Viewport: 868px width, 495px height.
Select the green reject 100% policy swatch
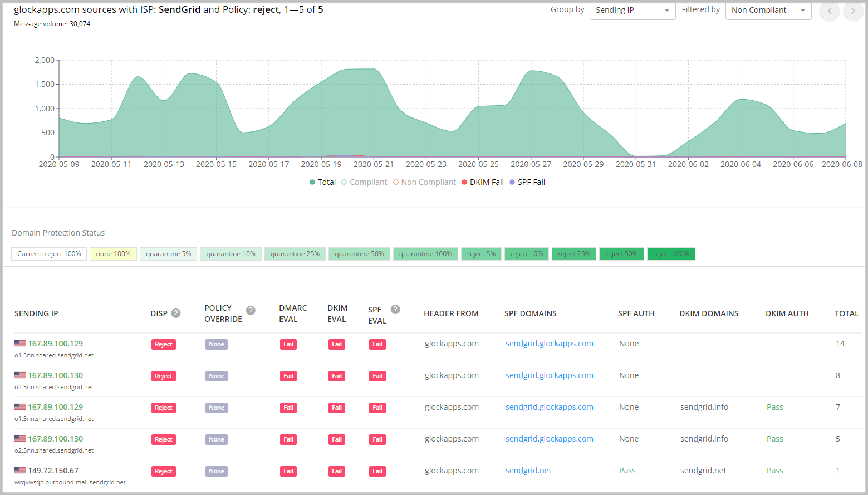click(x=671, y=254)
